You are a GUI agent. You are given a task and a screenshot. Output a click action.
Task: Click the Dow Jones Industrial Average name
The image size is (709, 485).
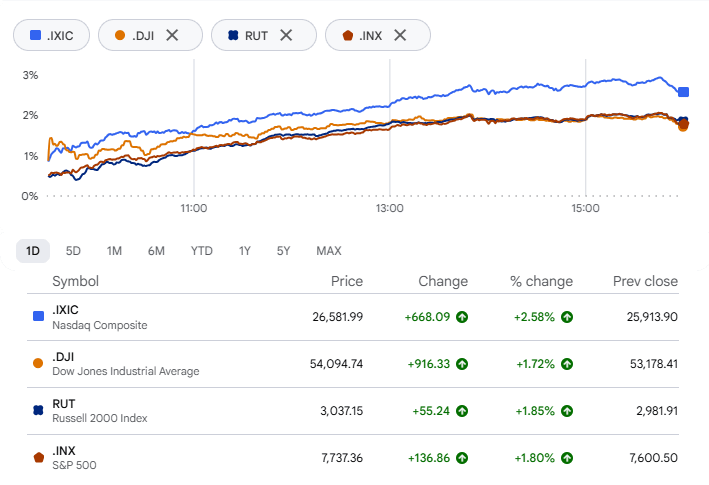click(x=126, y=372)
